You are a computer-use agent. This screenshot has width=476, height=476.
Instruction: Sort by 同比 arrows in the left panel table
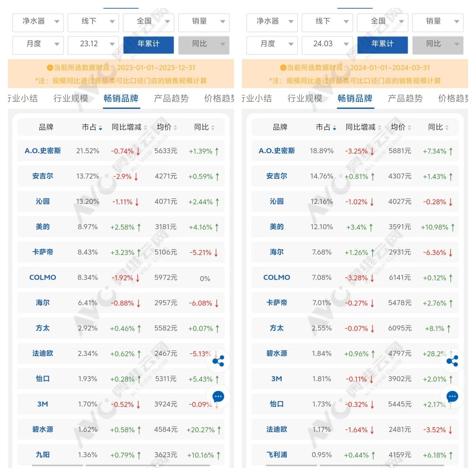(213, 128)
